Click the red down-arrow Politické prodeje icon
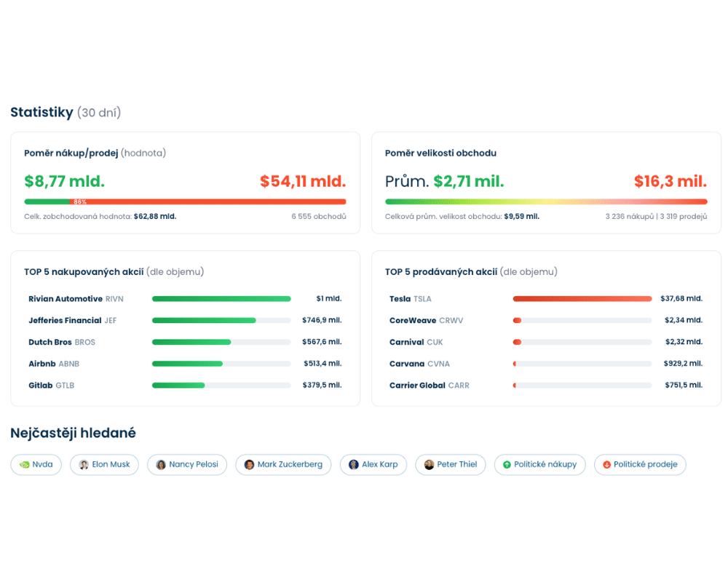 click(606, 465)
